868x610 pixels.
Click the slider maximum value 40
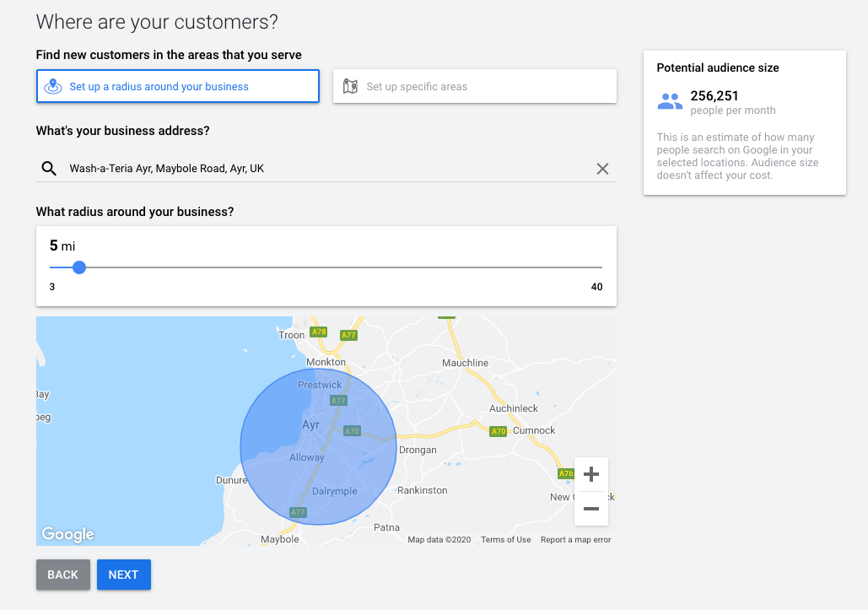[x=596, y=287]
